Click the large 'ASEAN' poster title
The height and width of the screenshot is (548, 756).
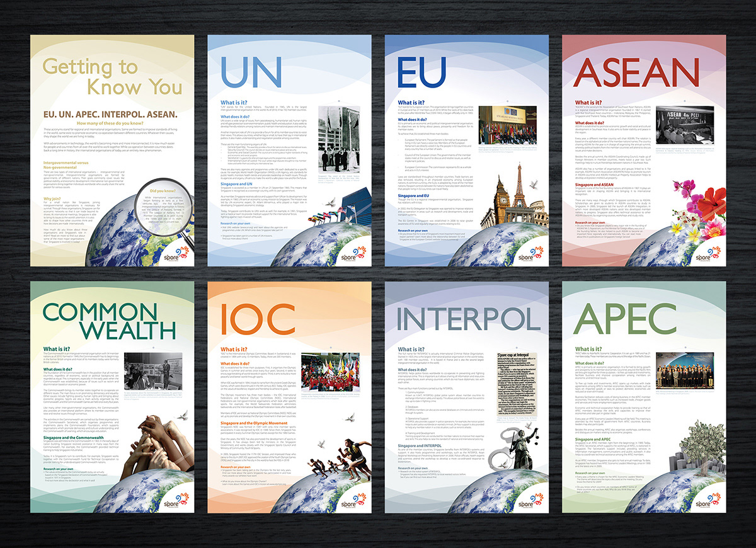638,73
